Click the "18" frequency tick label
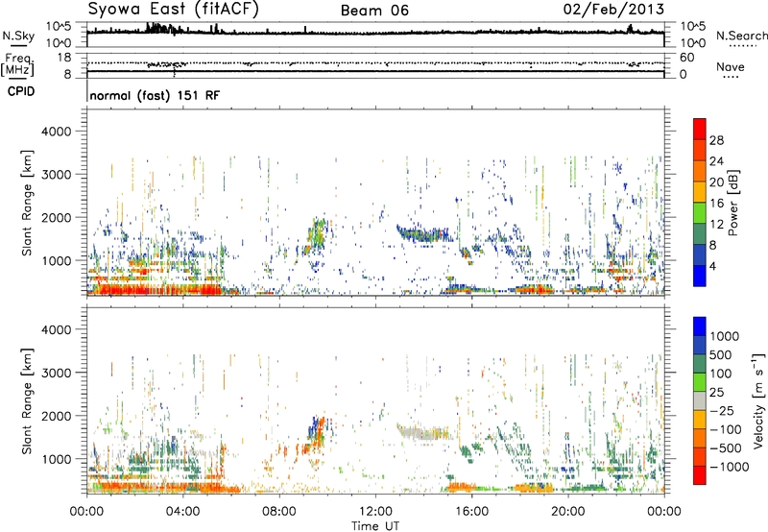Viewport: 768px width, 532px height. tap(64, 58)
